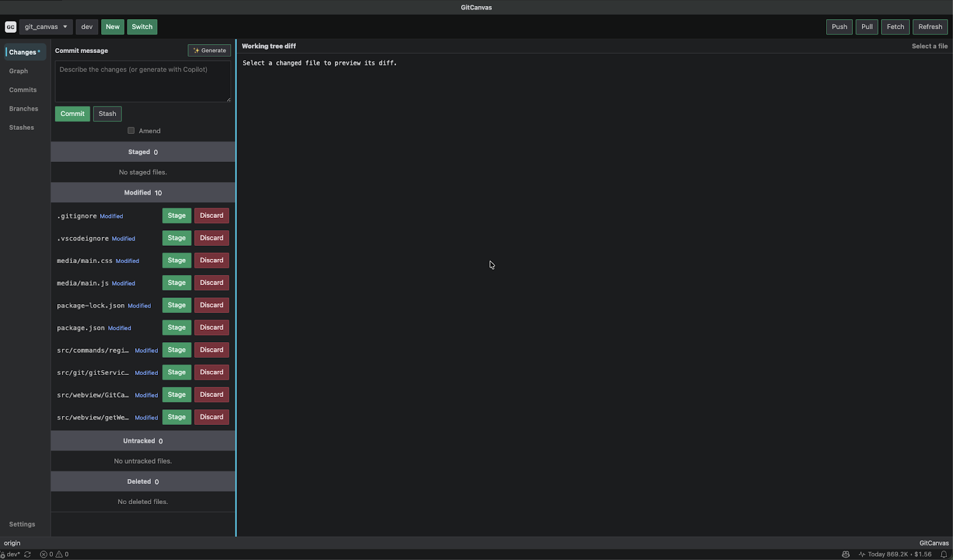Viewport: 953px width, 560px height.
Task: Discard changes to media/main.js
Action: [211, 283]
